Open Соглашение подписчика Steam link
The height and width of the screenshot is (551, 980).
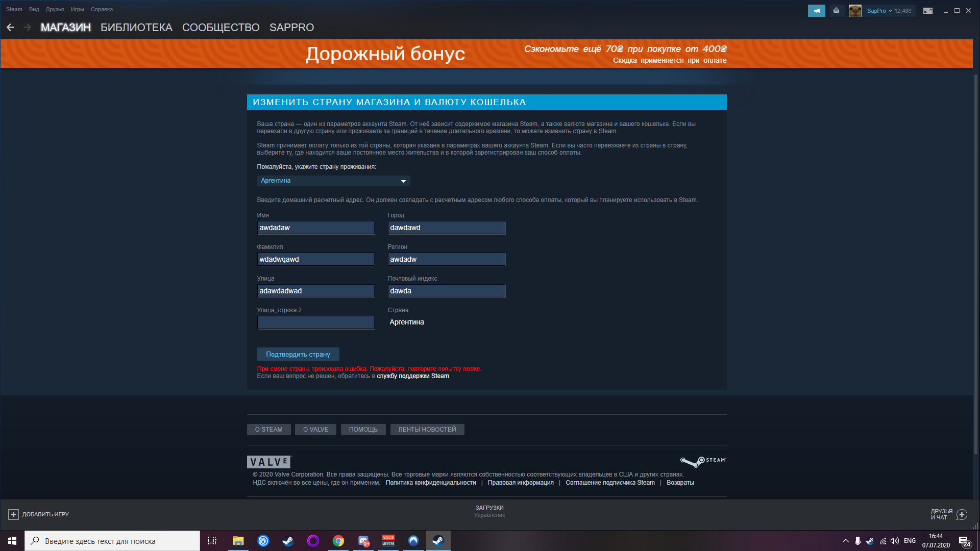tap(610, 483)
